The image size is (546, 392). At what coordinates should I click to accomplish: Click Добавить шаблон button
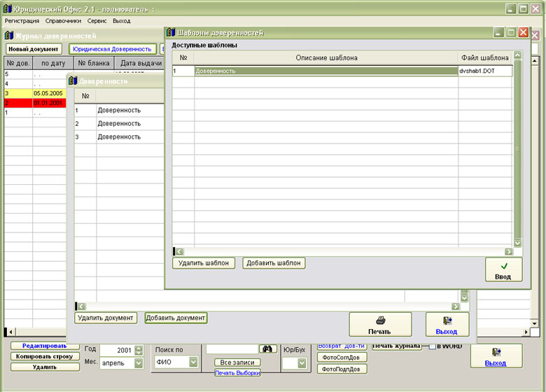274,263
